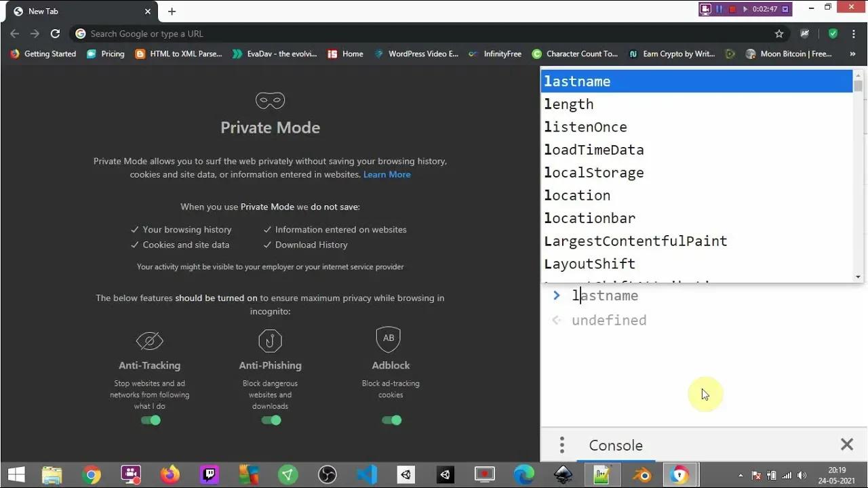Viewport: 868px width, 488px height.
Task: Open Google Chrome from the taskbar
Action: click(91, 474)
